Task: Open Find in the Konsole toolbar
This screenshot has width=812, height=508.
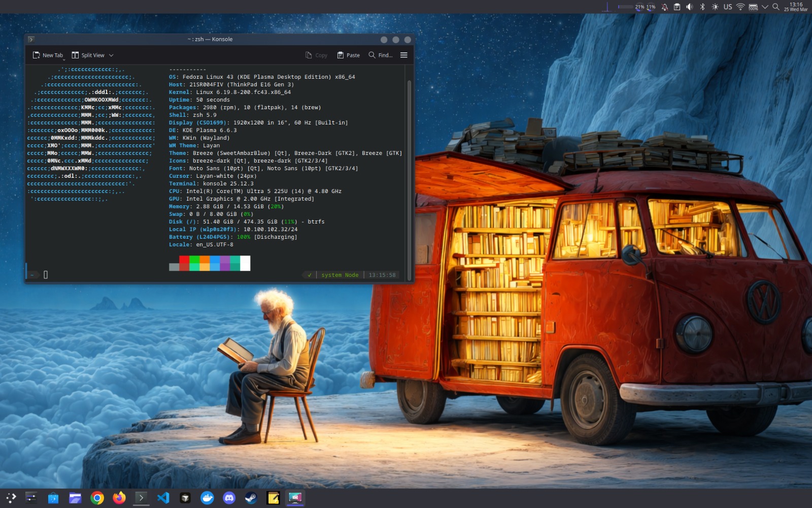Action: point(380,55)
